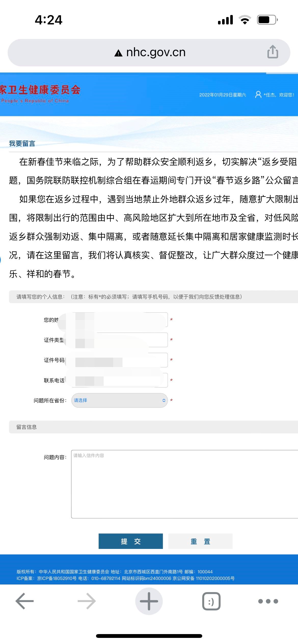Tap the nhc.gov.cn address bar
Viewport: 298px width, 644px height.
click(155, 52)
